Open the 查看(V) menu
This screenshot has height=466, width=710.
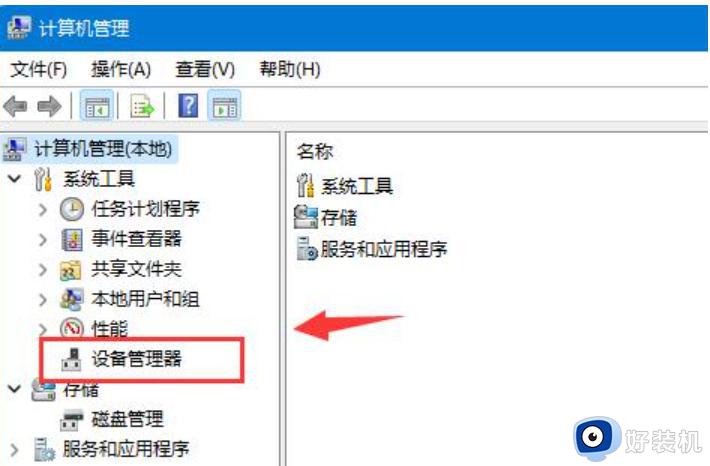click(205, 69)
